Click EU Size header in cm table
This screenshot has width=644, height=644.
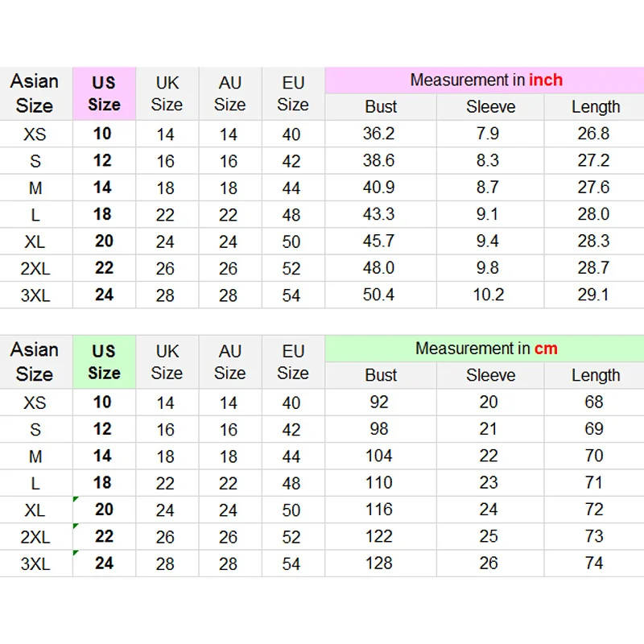(293, 362)
